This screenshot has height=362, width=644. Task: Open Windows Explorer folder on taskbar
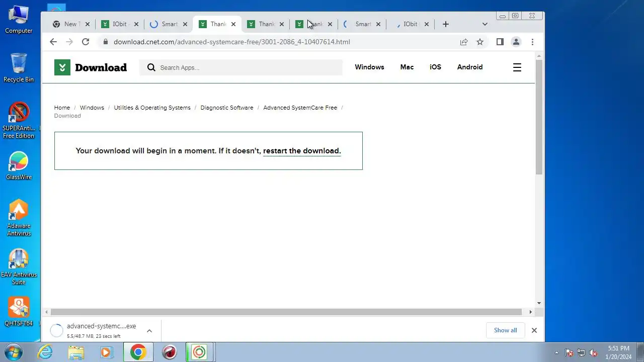pos(76,352)
